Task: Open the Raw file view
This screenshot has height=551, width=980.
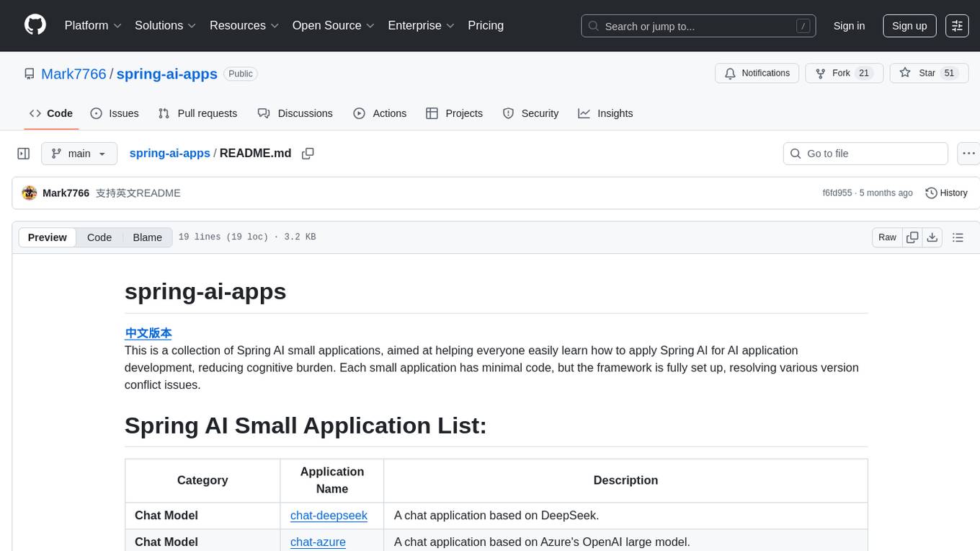Action: pyautogui.click(x=887, y=237)
